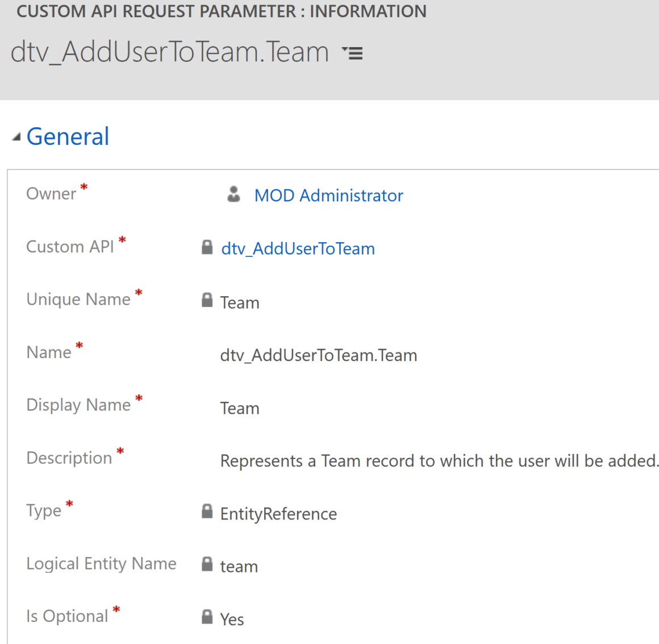Click the lock icon beside Custom API

207,247
